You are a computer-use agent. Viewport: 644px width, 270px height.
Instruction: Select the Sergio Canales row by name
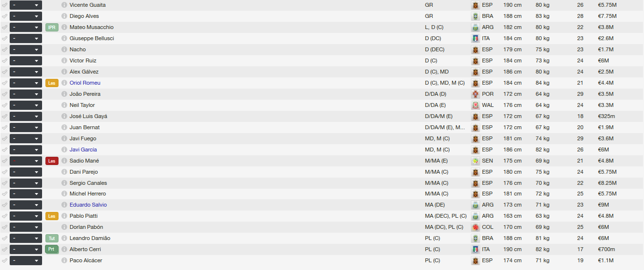[x=88, y=183]
